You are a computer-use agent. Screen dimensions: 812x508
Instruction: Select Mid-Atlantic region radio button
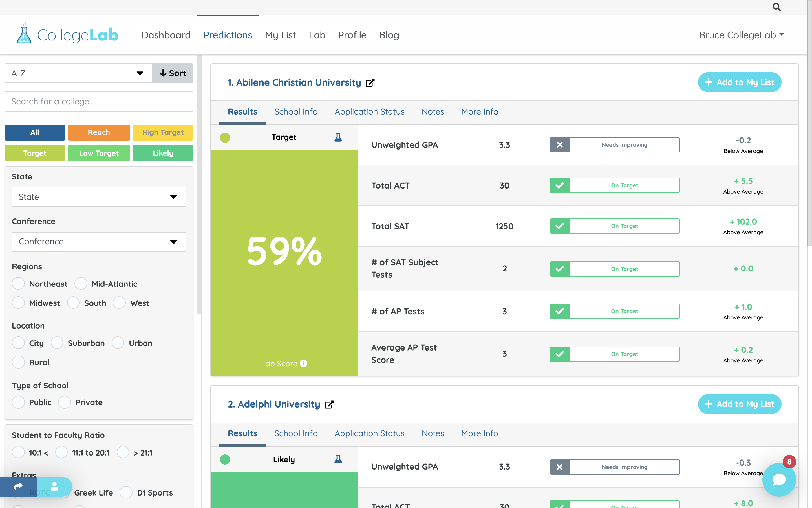[81, 284]
